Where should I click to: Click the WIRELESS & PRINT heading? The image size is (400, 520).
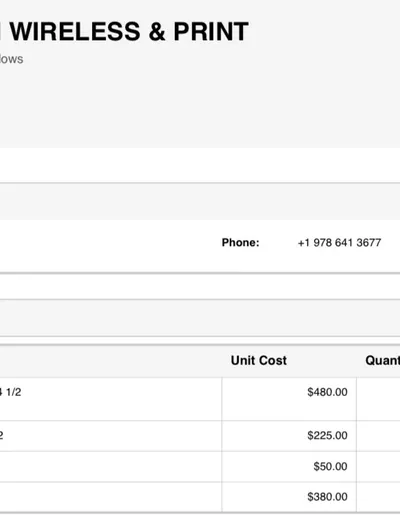pos(129,32)
